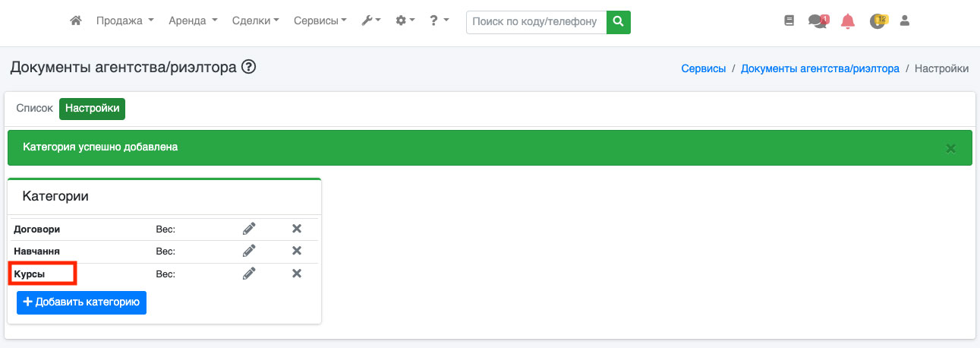Open chat messages icon with badge
The image size is (980, 348).
coord(818,21)
